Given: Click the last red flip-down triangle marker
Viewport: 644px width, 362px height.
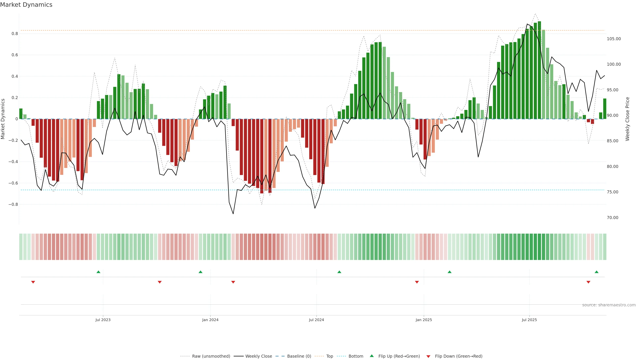Looking at the screenshot, I should click(588, 282).
